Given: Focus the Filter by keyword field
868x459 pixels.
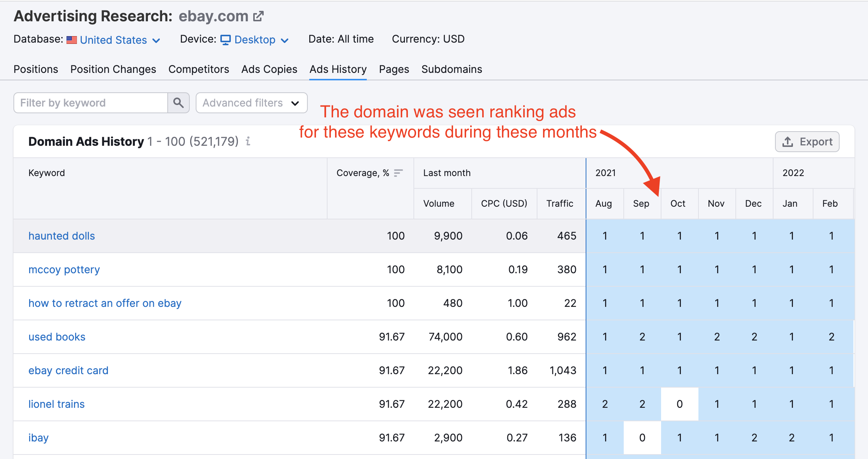Looking at the screenshot, I should pyautogui.click(x=91, y=103).
